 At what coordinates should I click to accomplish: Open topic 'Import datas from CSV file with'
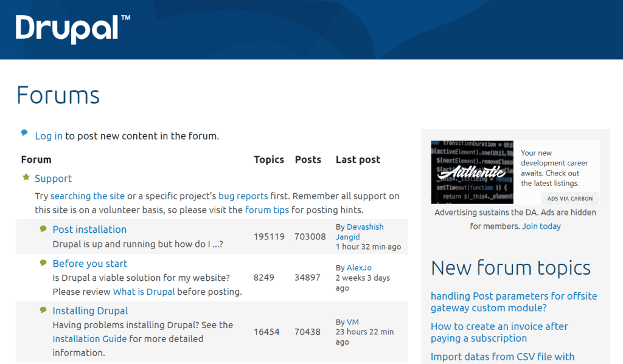click(503, 357)
